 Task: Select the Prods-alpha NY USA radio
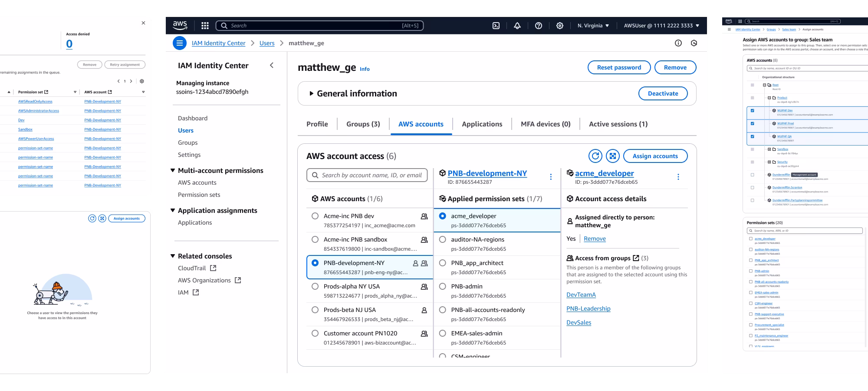click(x=315, y=286)
